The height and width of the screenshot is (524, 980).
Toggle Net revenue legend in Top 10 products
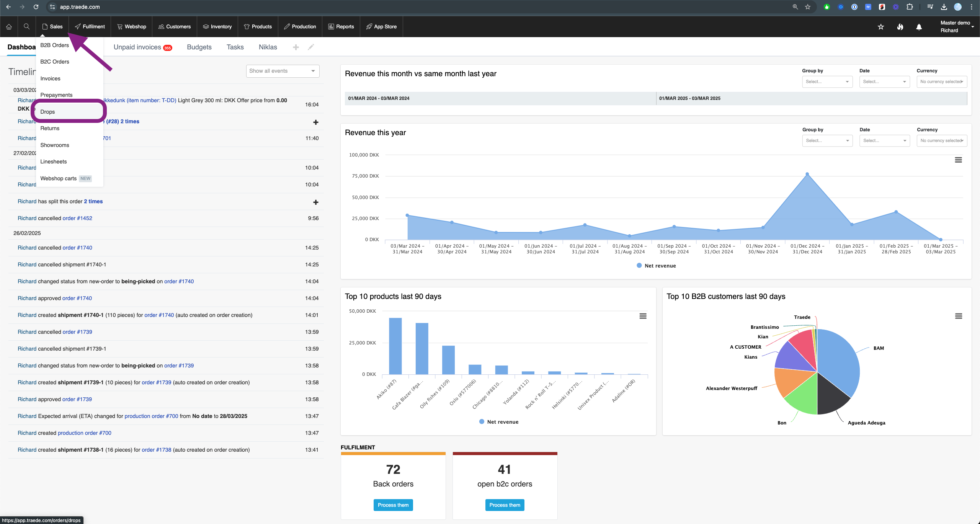click(499, 422)
